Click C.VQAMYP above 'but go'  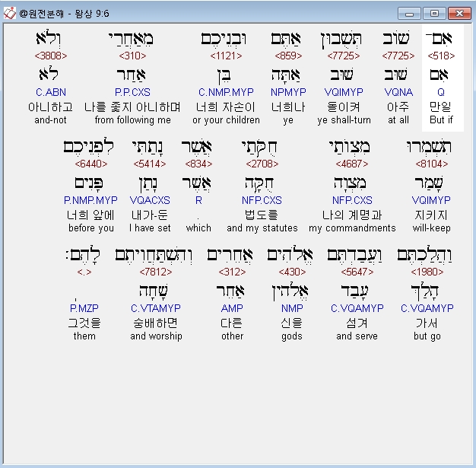pos(427,308)
